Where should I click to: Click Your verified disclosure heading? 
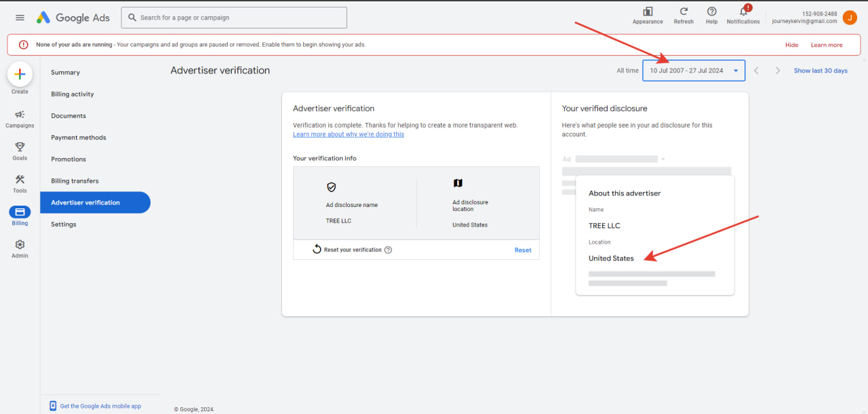point(604,109)
